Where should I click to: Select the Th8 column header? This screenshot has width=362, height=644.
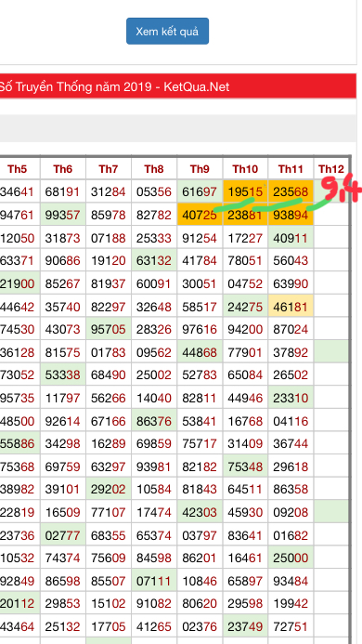pos(154,169)
